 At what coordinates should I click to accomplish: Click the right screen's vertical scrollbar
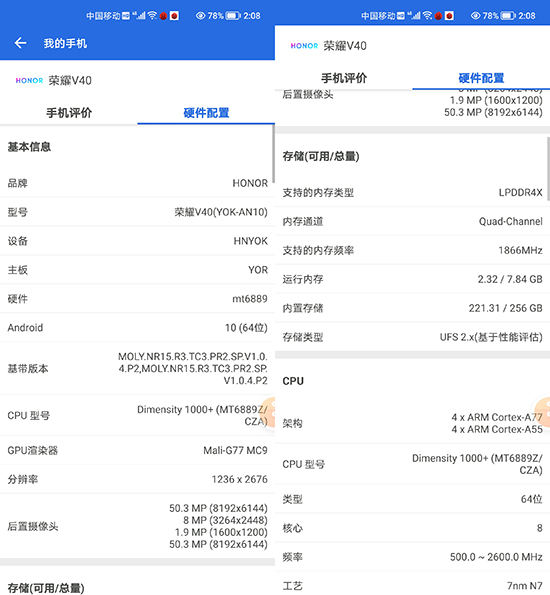pos(548,168)
